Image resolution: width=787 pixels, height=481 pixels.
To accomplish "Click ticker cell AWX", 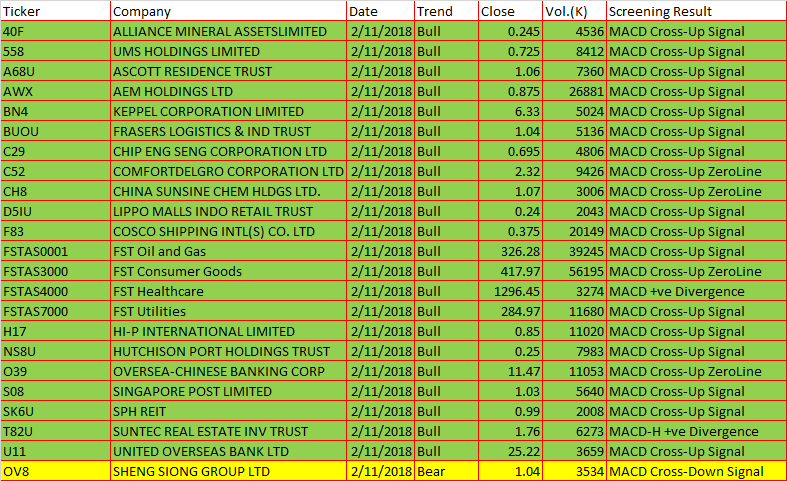I will [x=55, y=91].
